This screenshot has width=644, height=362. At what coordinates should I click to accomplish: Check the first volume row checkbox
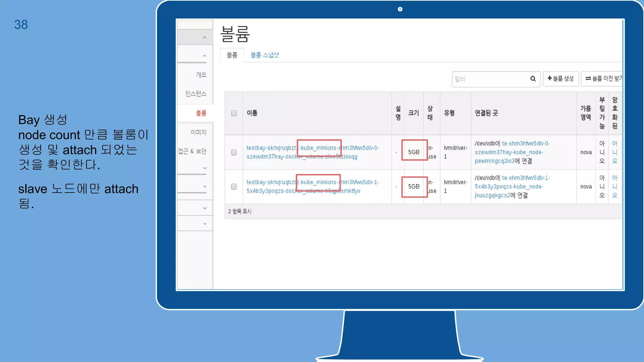(x=234, y=152)
